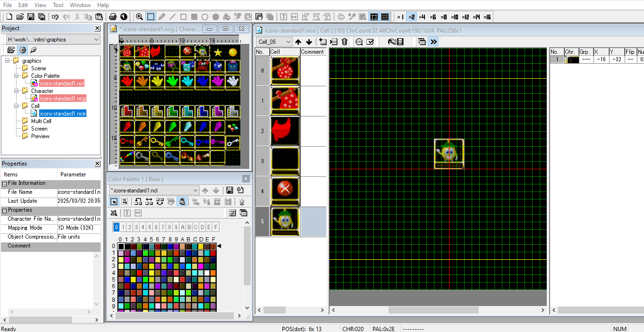Select palette bank A button

point(183,227)
